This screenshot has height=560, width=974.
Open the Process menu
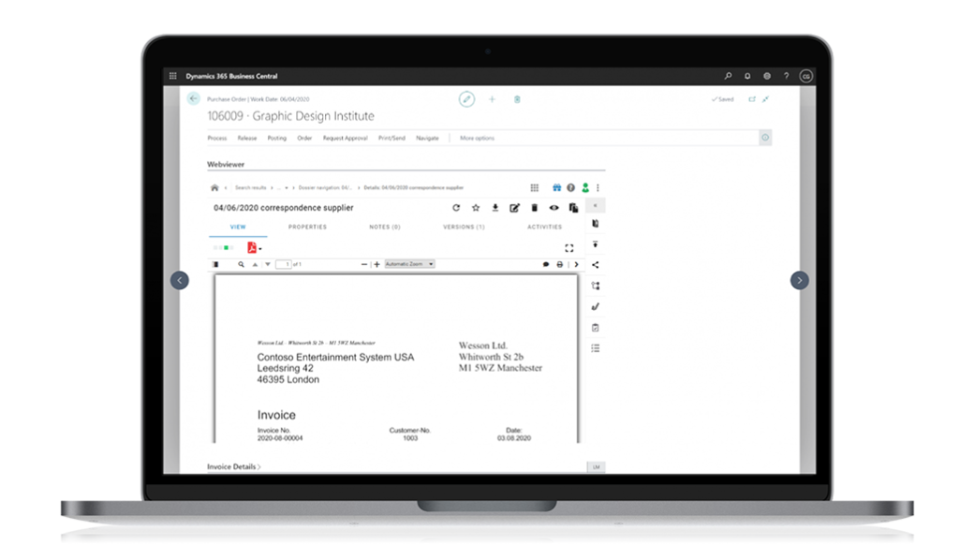pos(216,139)
